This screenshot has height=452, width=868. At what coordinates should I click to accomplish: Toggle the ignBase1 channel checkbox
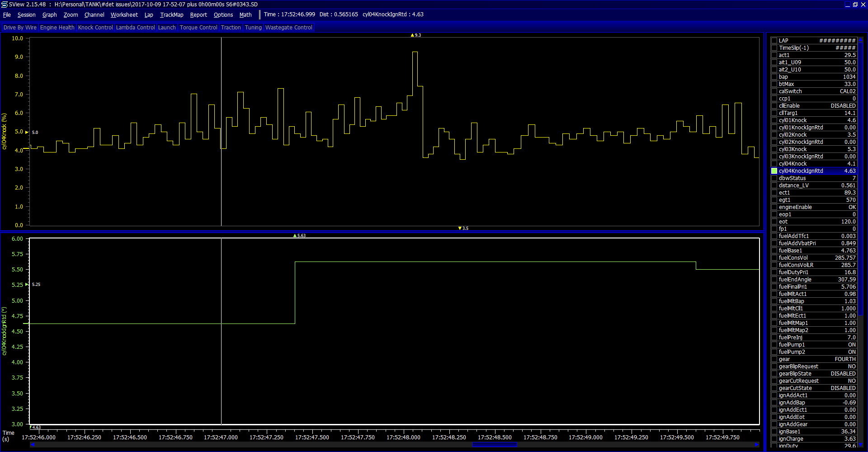click(774, 432)
